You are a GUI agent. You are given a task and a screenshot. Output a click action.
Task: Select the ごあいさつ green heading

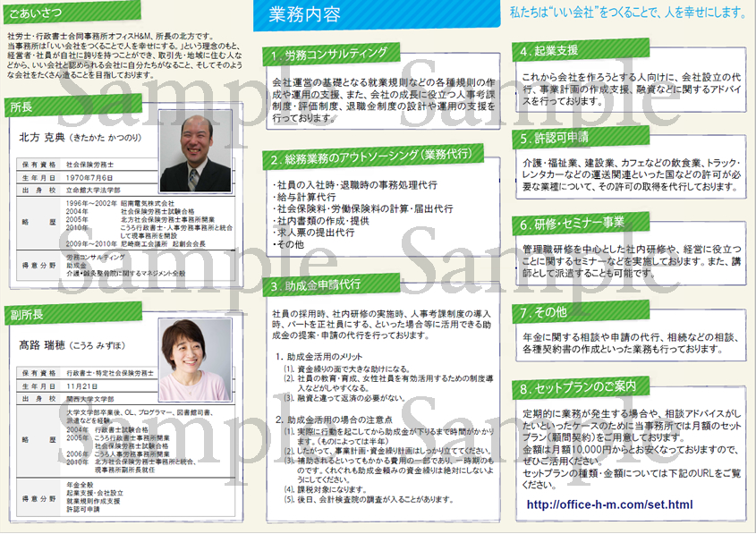point(34,15)
